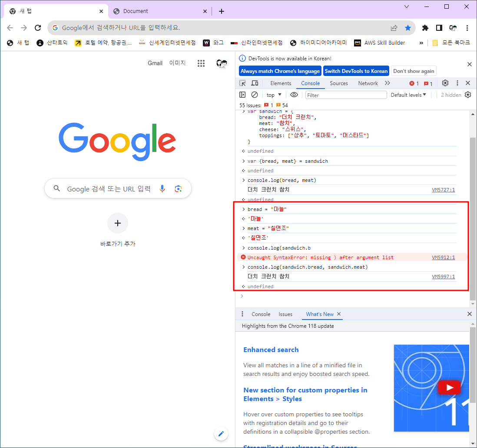Click the bookmark star icon
This screenshot has height=448, width=477.
point(408,28)
